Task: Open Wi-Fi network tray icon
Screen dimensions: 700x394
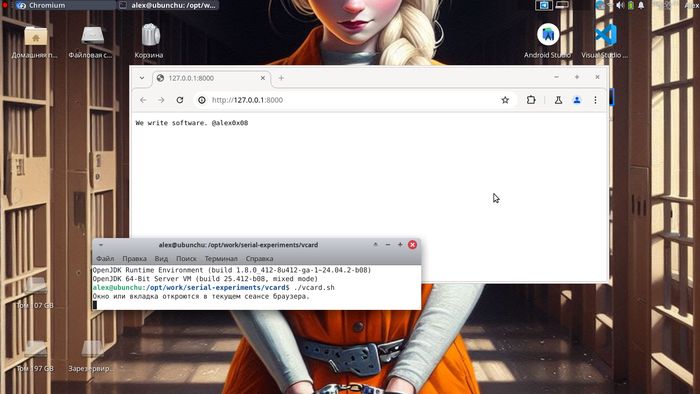Action: click(610, 5)
